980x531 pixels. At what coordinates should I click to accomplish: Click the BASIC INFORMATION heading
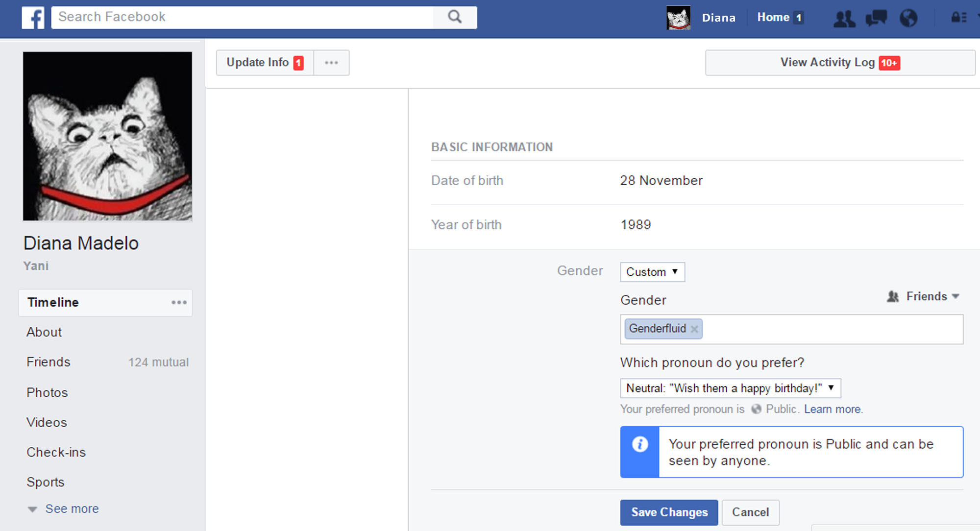click(491, 147)
